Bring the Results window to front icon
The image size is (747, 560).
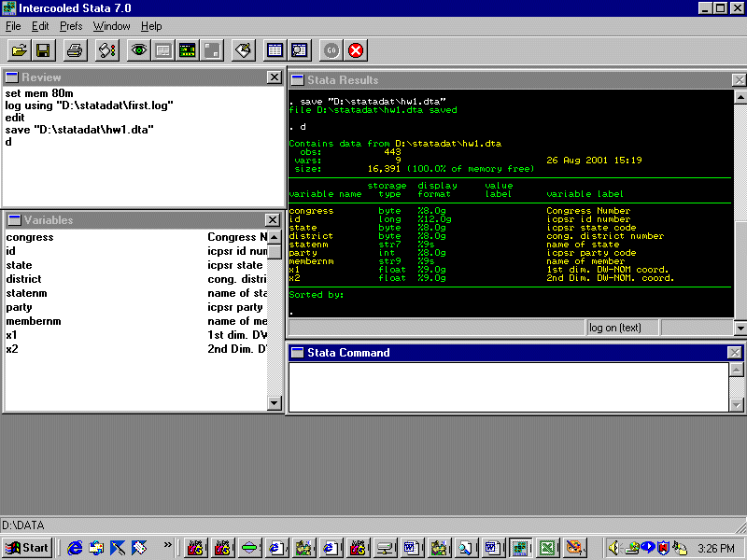(187, 49)
